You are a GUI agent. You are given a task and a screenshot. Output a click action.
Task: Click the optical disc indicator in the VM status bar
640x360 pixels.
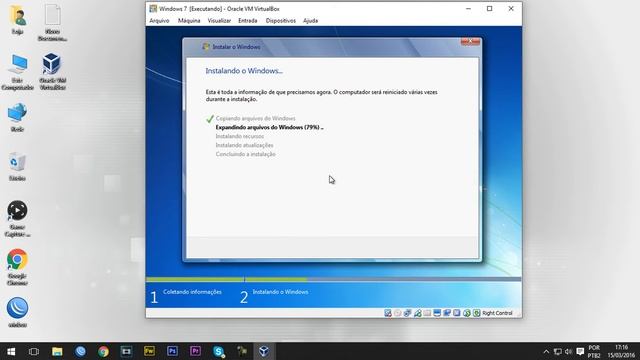(398, 313)
